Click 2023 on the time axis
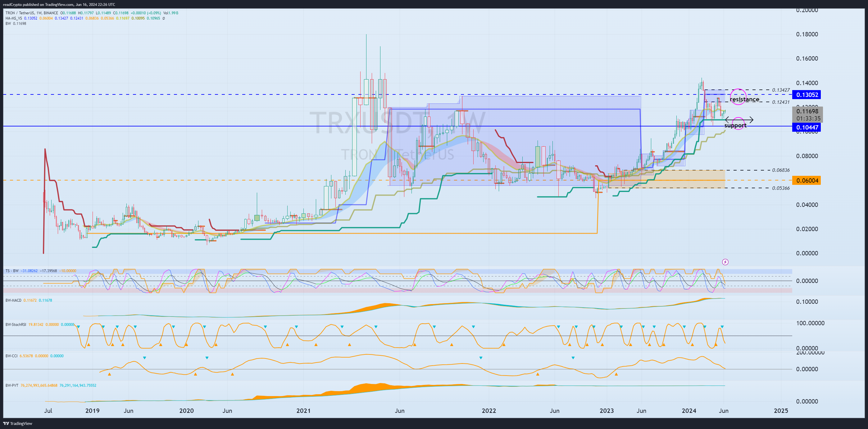868x429 pixels. [607, 411]
